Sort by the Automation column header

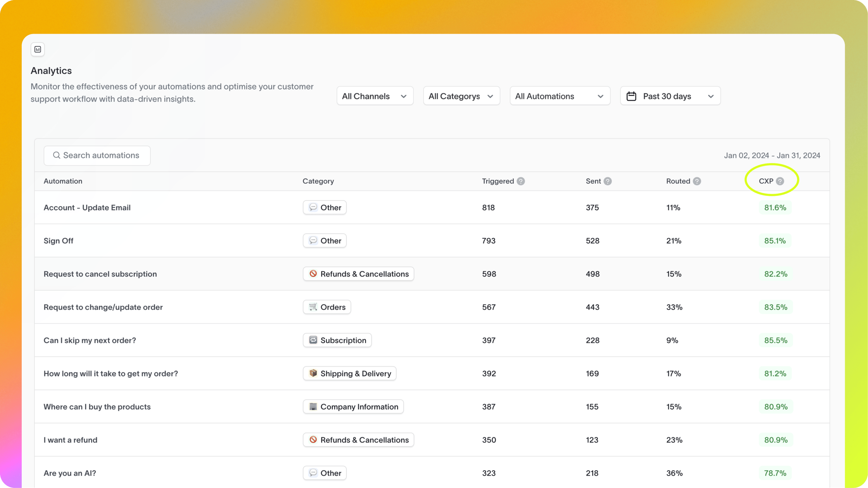tap(63, 181)
